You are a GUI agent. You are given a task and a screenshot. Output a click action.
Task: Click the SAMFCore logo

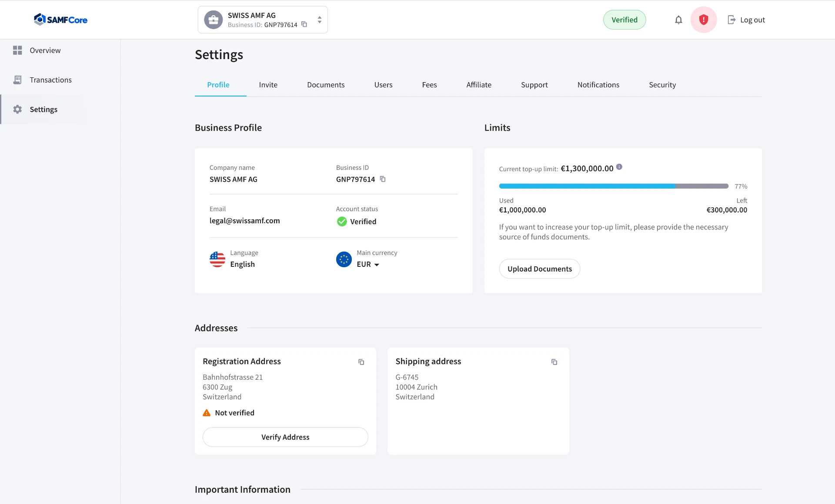60,20
